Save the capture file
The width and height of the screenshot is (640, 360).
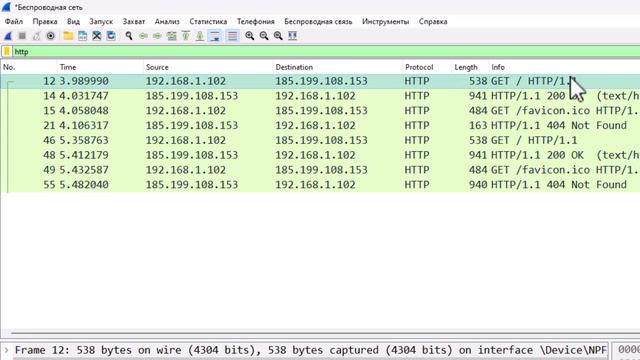(82, 36)
